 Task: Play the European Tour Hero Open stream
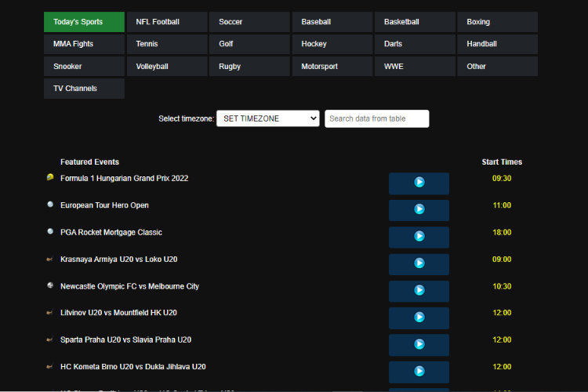(x=419, y=210)
